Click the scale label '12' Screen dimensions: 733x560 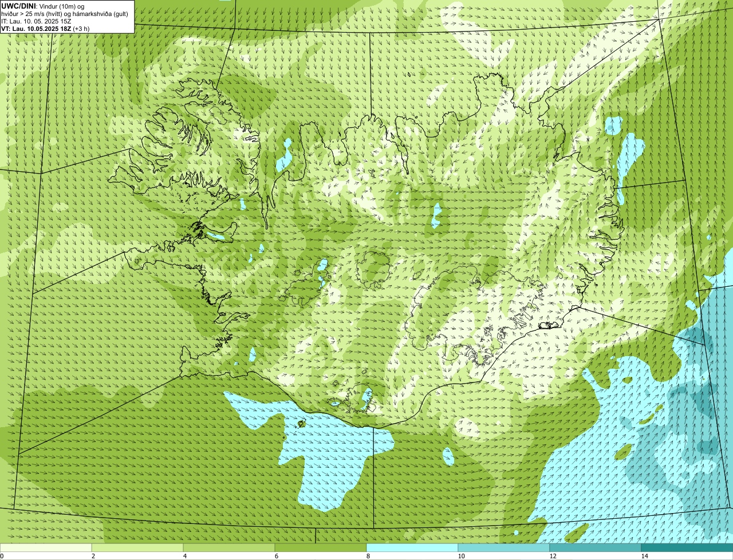coord(553,556)
